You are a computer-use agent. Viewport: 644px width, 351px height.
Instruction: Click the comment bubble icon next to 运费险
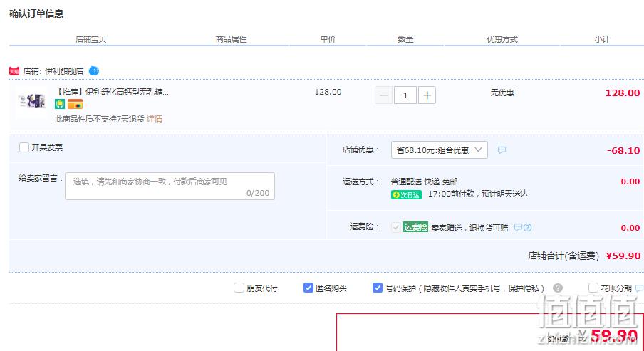518,227
